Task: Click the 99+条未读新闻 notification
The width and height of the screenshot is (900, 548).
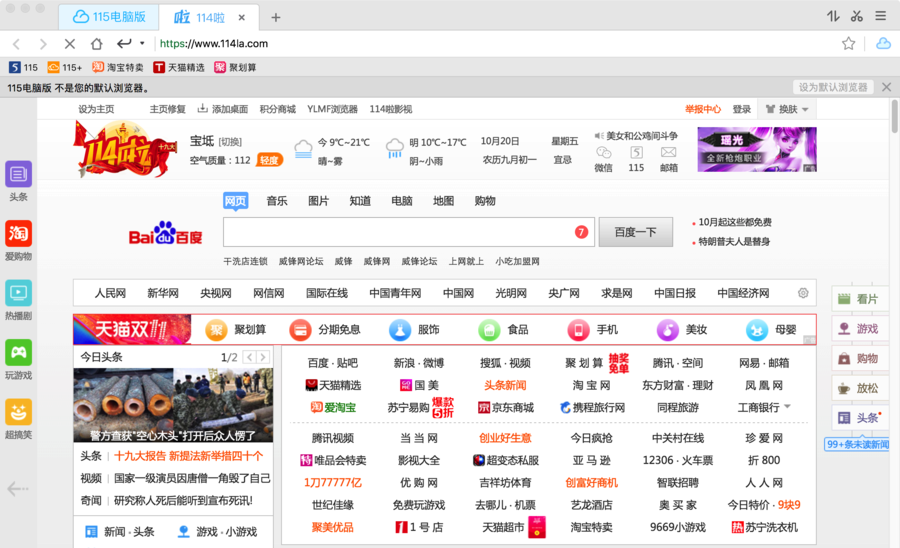Action: pos(857,444)
